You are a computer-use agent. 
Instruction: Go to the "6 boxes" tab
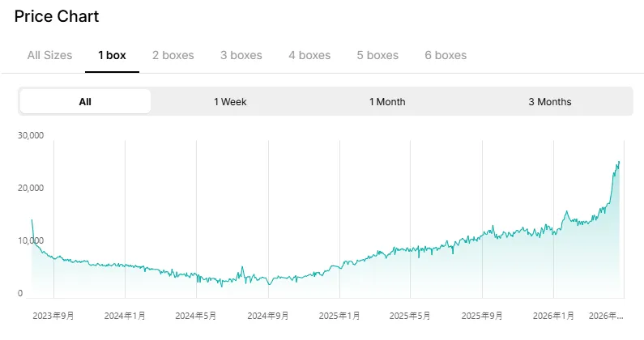click(x=446, y=55)
